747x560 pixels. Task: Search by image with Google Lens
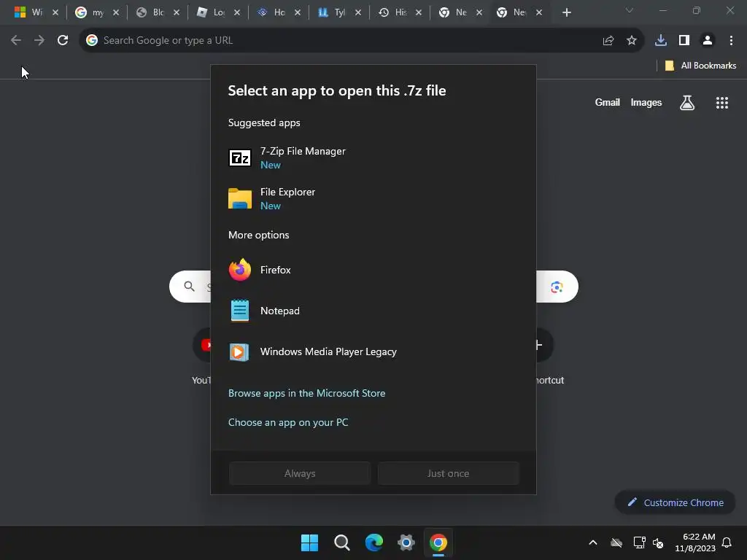(x=557, y=287)
